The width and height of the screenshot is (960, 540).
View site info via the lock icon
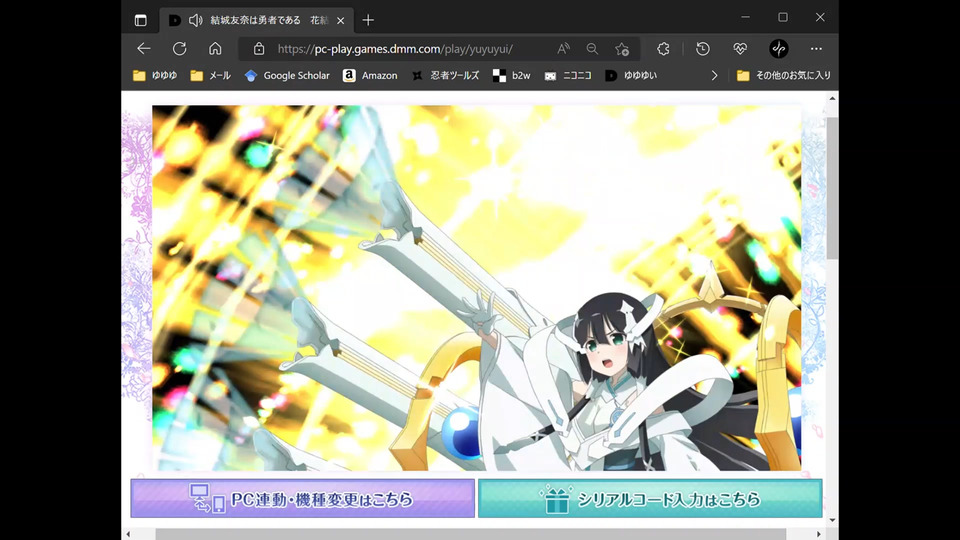(x=259, y=48)
